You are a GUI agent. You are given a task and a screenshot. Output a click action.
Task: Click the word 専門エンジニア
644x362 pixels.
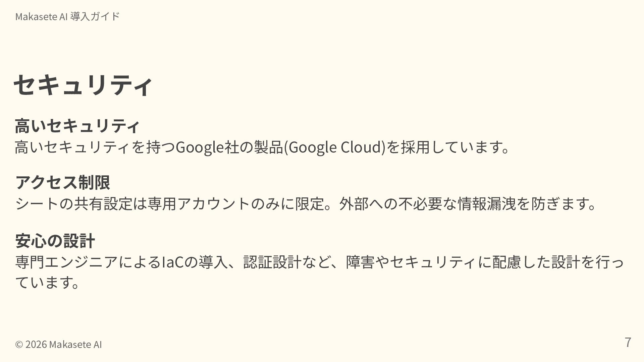pyautogui.click(x=66, y=262)
